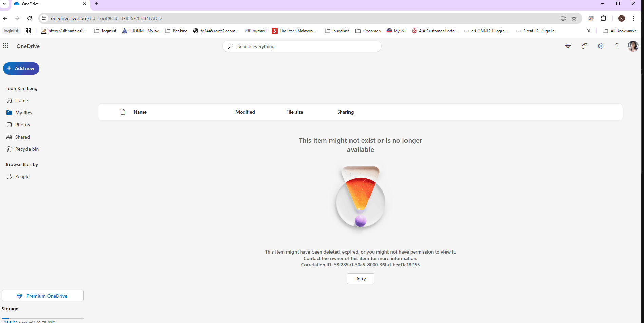Open the https://ultimate.es2 bookmark
Screen dimensions: 644x323
[64, 31]
